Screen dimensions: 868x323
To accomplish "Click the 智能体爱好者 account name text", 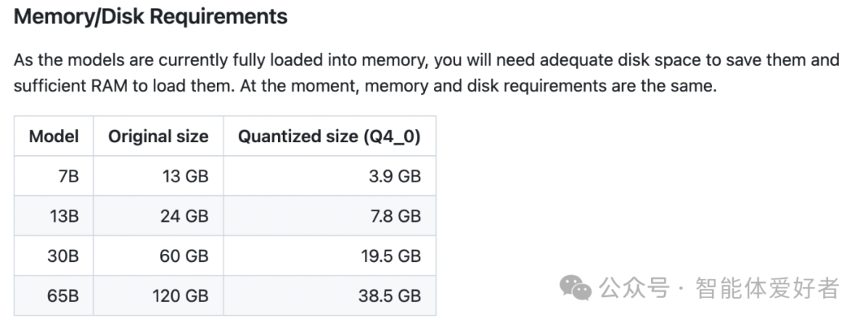I will pyautogui.click(x=768, y=288).
